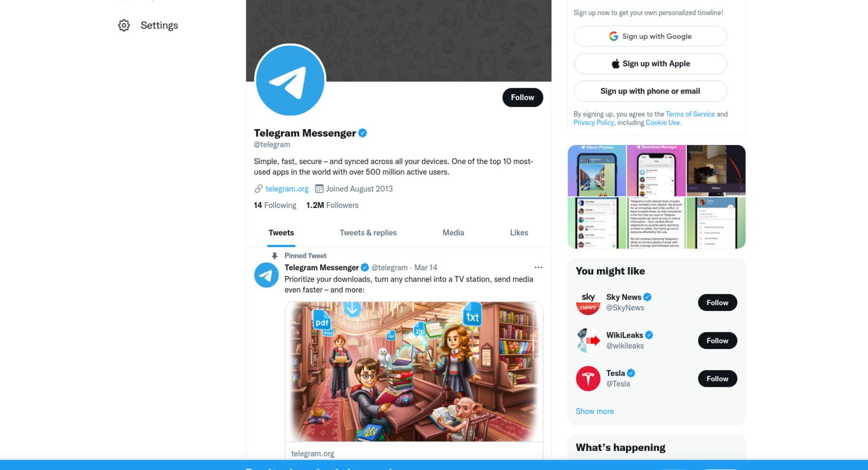View the 1.2M Followers list
This screenshot has width=868, height=470.
coord(332,205)
